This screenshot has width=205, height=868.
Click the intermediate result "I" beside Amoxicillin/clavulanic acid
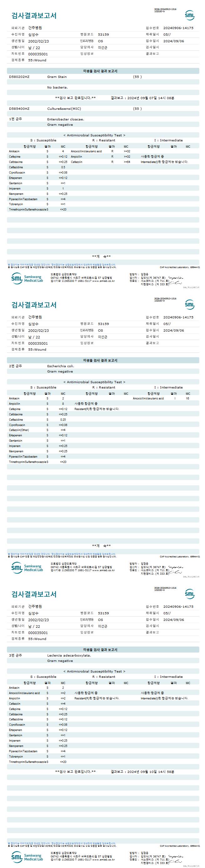(175, 398)
